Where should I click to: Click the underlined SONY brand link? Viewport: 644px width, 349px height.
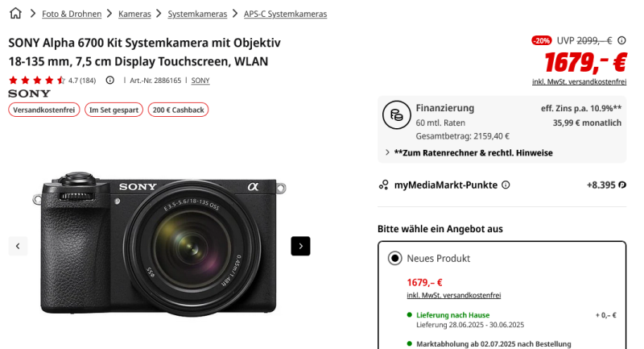coord(200,81)
